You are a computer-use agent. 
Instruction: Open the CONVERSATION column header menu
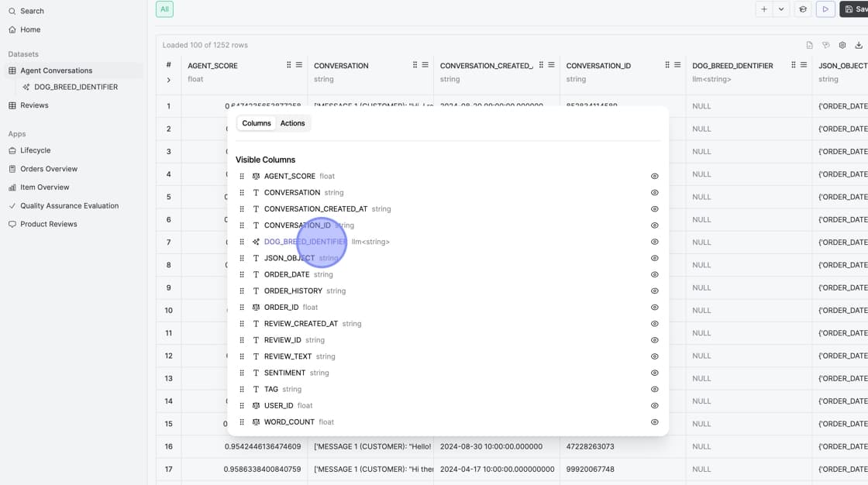tap(425, 65)
